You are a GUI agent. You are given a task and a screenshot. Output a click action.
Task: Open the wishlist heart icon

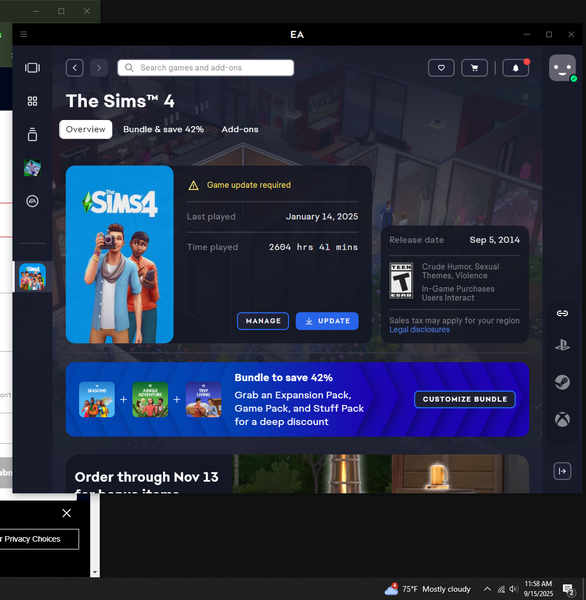point(441,68)
